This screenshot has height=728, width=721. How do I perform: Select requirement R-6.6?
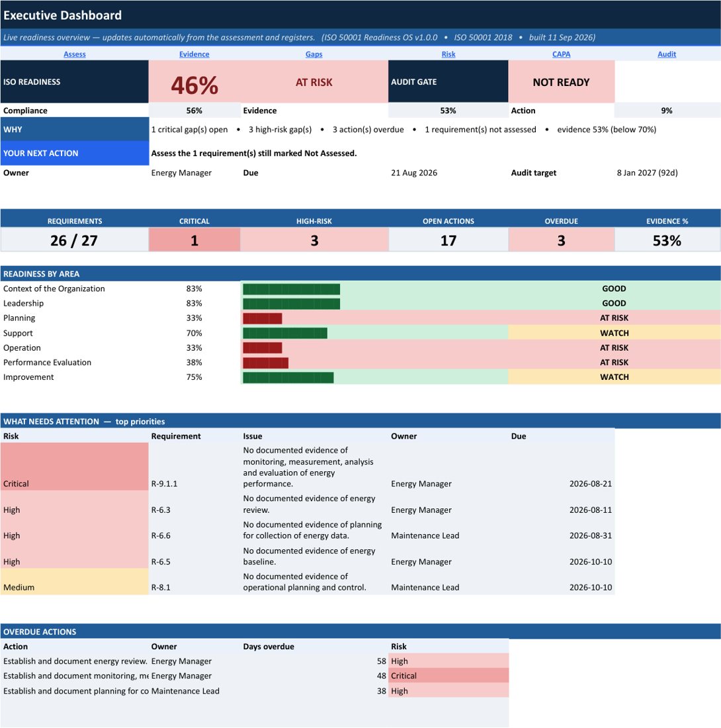click(161, 535)
